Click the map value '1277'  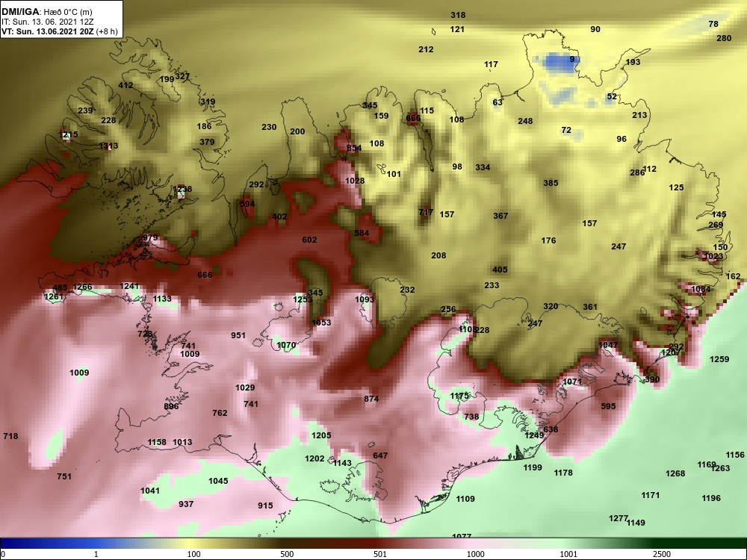coord(618,519)
